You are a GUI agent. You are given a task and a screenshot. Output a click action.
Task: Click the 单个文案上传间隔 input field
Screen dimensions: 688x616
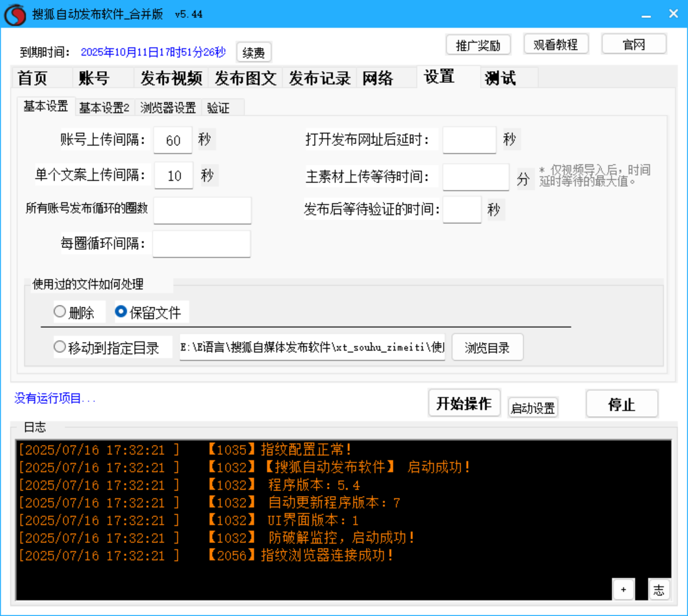tap(174, 176)
